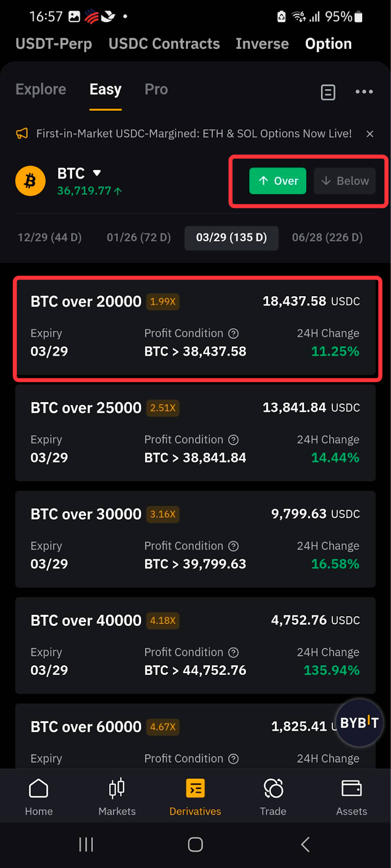Pick the 01/26 (72 D) expiry date
391x868 pixels.
138,238
